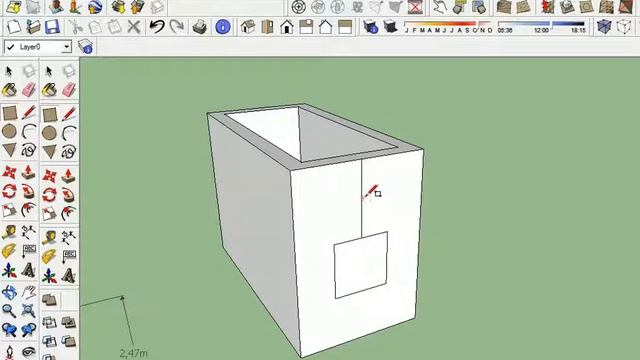This screenshot has width=640, height=360.
Task: Select the Intersect solid tool
Action: tap(49, 322)
